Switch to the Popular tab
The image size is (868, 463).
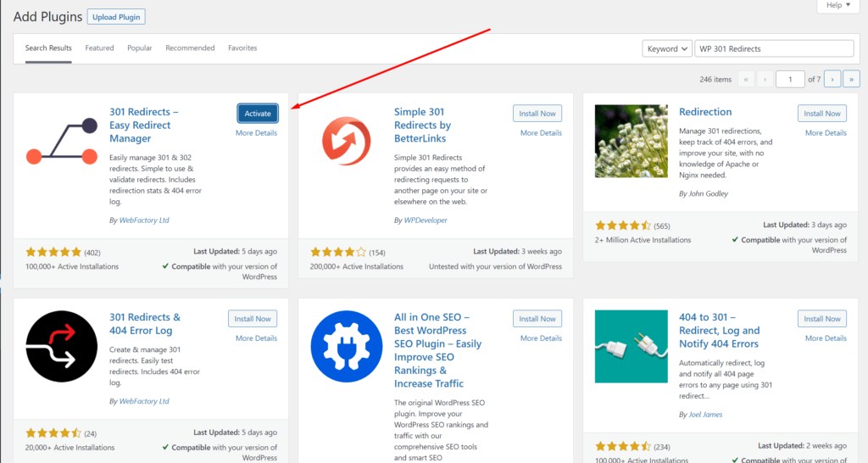click(x=140, y=48)
